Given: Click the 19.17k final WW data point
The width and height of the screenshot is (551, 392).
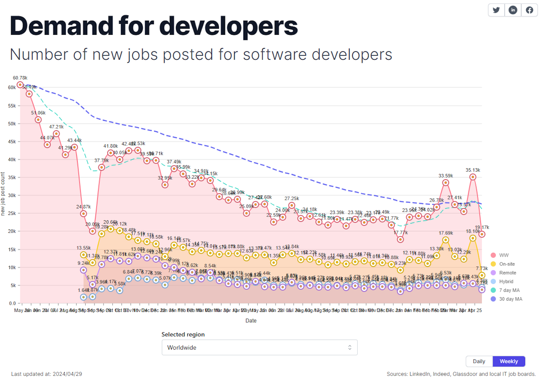Looking at the screenshot, I should coord(482,234).
